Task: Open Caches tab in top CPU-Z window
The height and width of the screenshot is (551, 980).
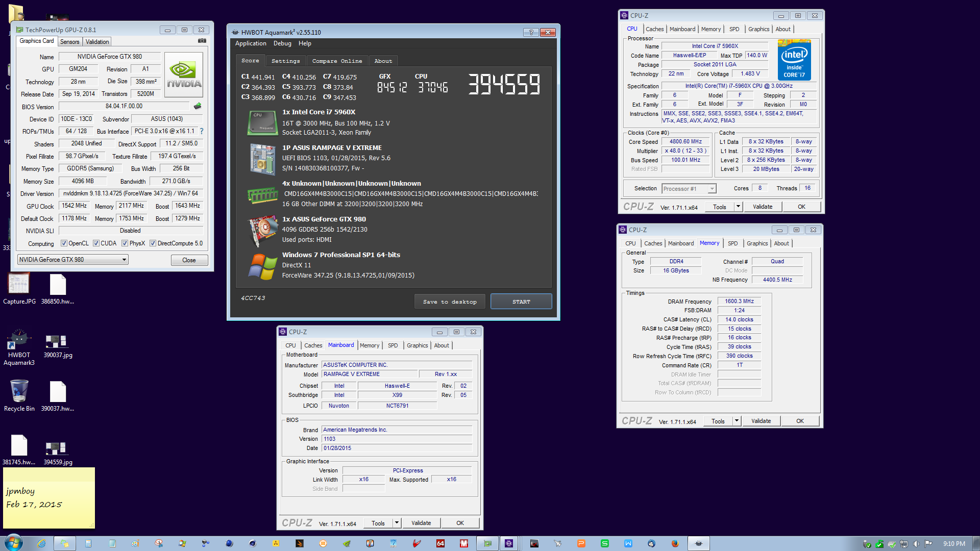Action: point(654,29)
